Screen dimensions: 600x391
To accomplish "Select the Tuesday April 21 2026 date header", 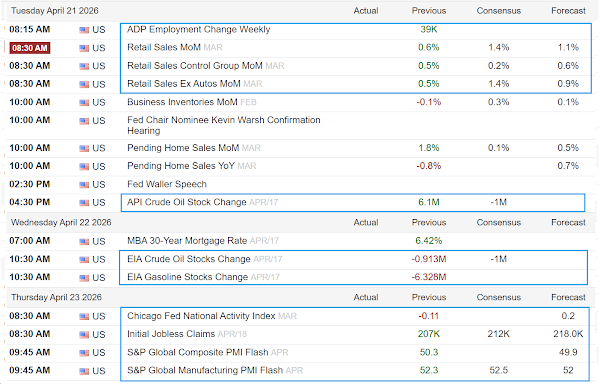I will pyautogui.click(x=55, y=11).
